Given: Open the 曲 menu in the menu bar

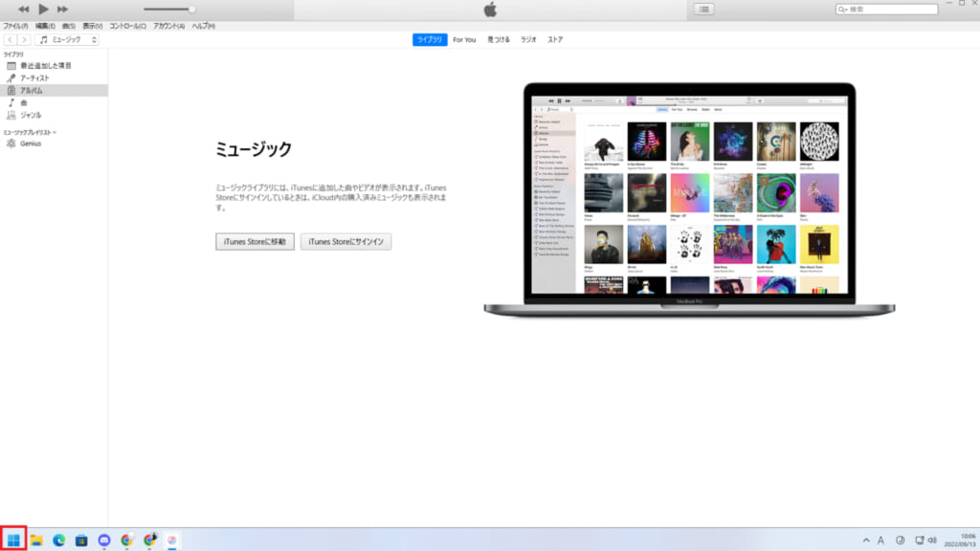Looking at the screenshot, I should point(69,26).
